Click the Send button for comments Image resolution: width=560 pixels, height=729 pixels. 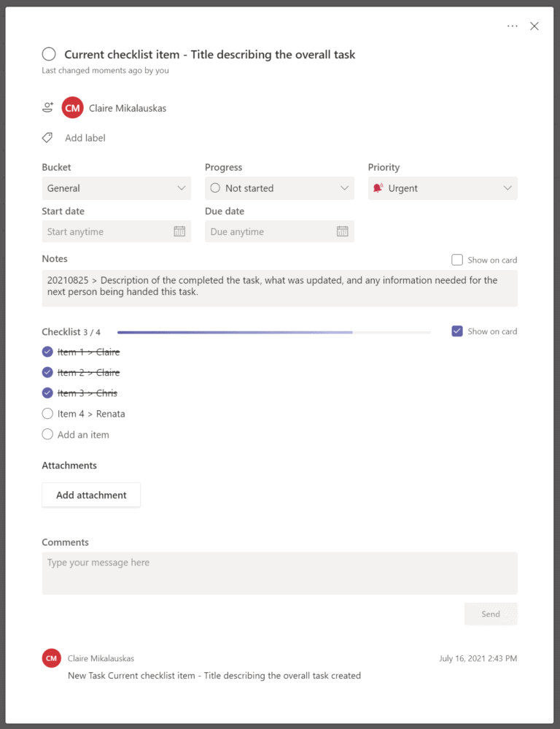491,614
